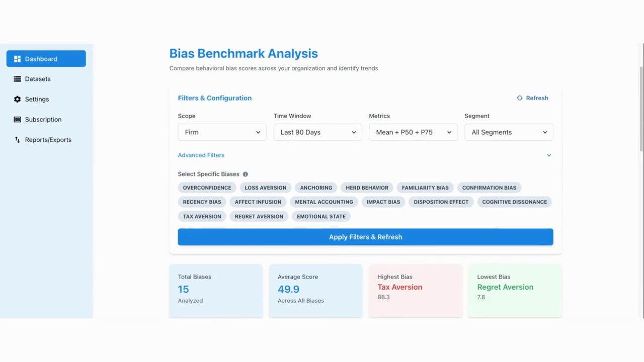Toggle the Familiarity Bias chip

click(425, 188)
